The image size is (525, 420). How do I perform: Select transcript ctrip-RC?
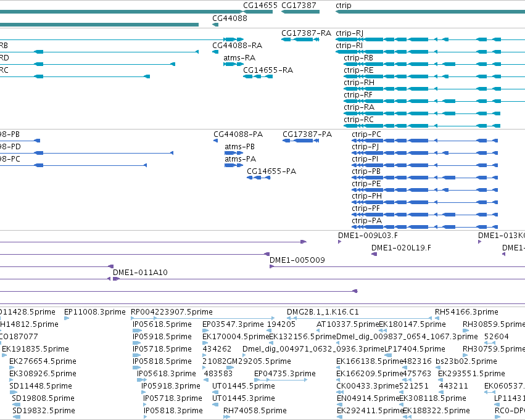click(358, 120)
